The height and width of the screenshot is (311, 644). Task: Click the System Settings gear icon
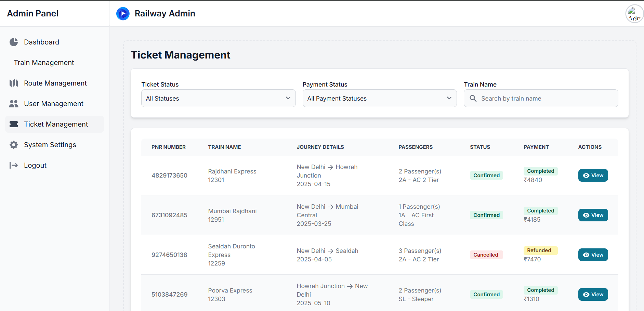click(x=14, y=145)
